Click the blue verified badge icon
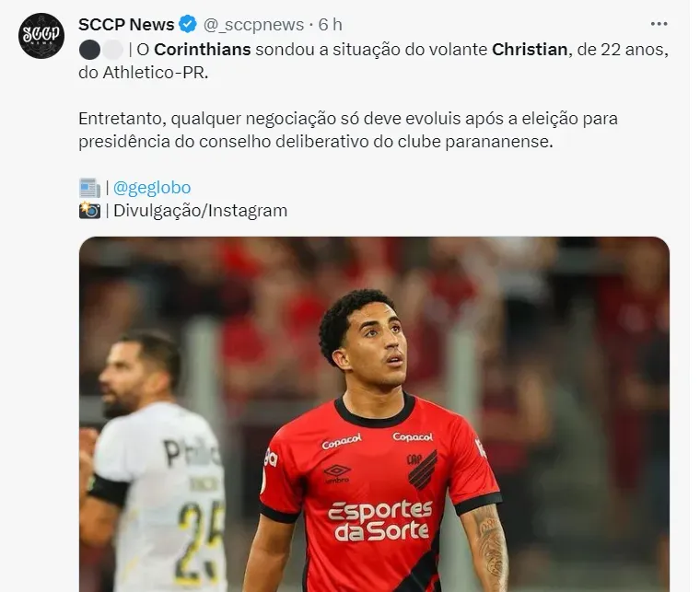The width and height of the screenshot is (700, 592). pyautogui.click(x=188, y=24)
